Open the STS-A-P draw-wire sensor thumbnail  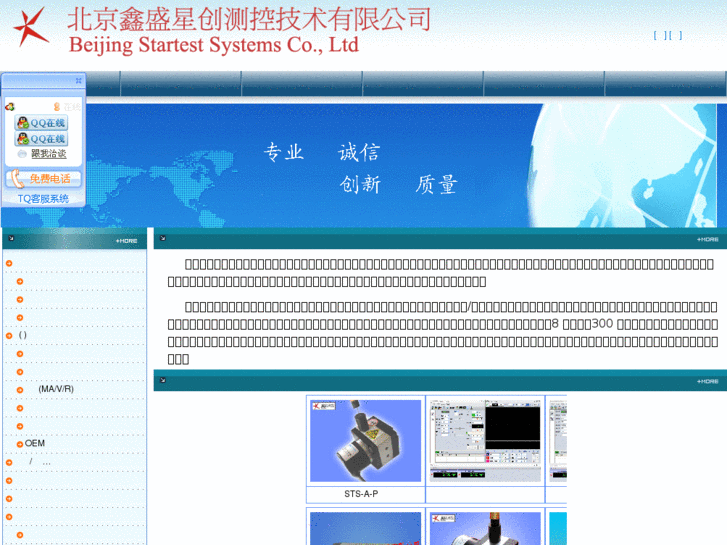[x=365, y=441]
